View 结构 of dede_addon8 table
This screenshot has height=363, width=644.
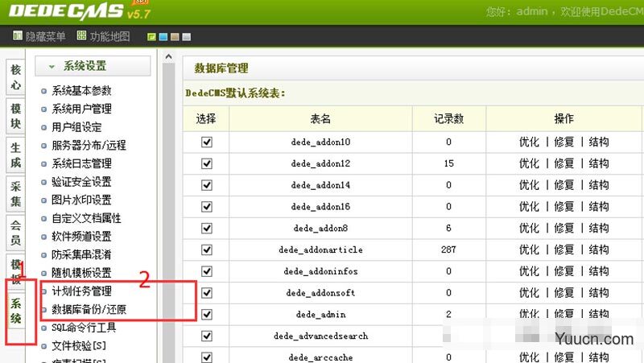point(598,228)
